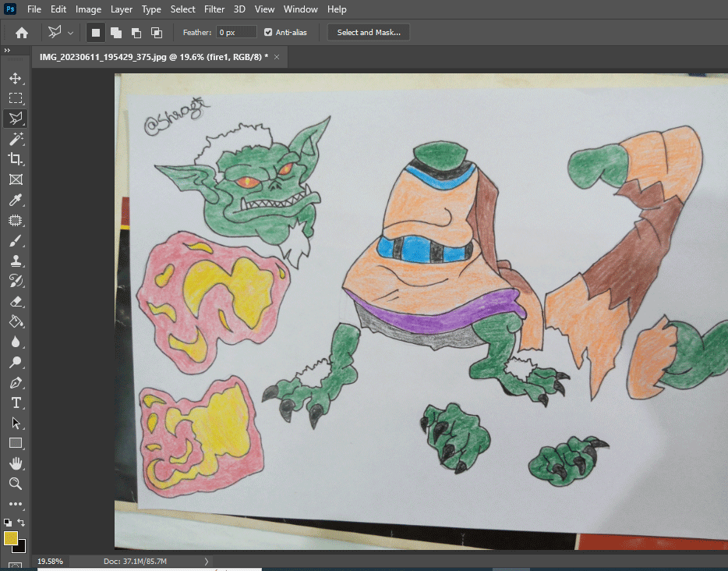728x571 pixels.
Task: Close the IMG_20230611_195429_375.jpg tab
Action: pos(277,57)
